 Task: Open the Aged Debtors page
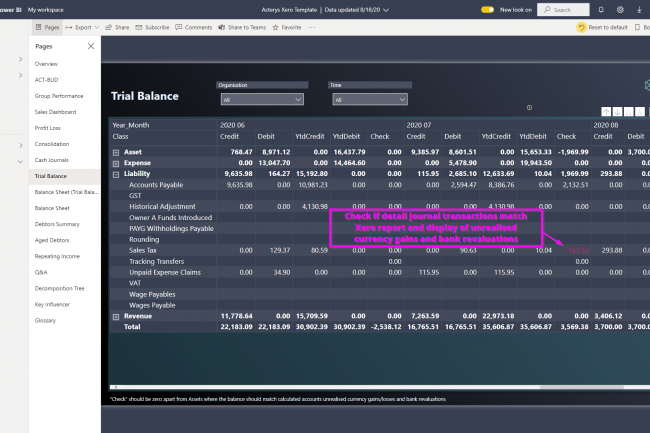[x=52, y=240]
